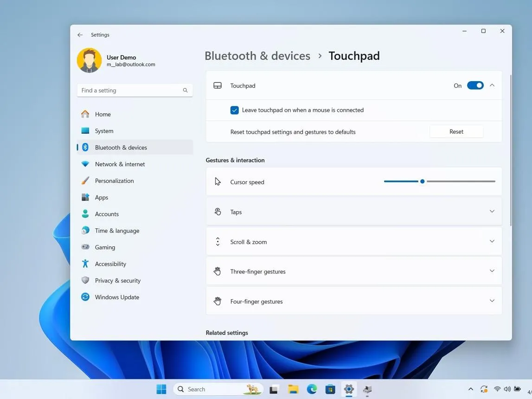Image resolution: width=532 pixels, height=399 pixels.
Task: Open Microsoft Store from the taskbar
Action: point(330,389)
